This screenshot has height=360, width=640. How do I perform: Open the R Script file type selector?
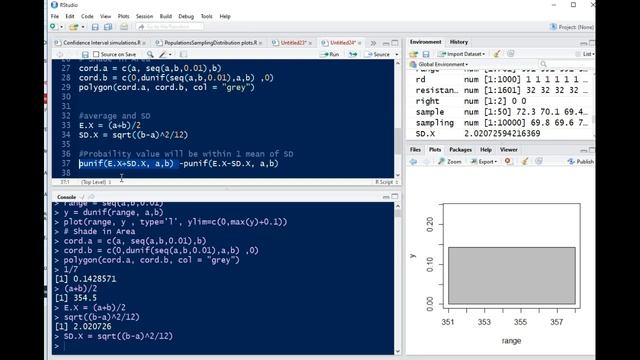(x=386, y=182)
